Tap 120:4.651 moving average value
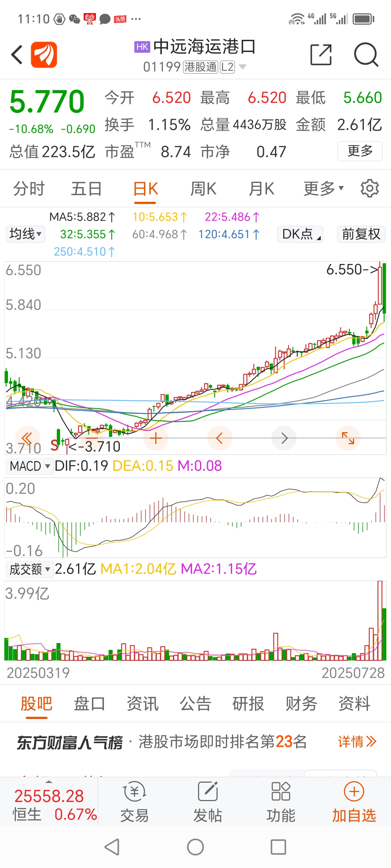391x868 pixels. (229, 234)
